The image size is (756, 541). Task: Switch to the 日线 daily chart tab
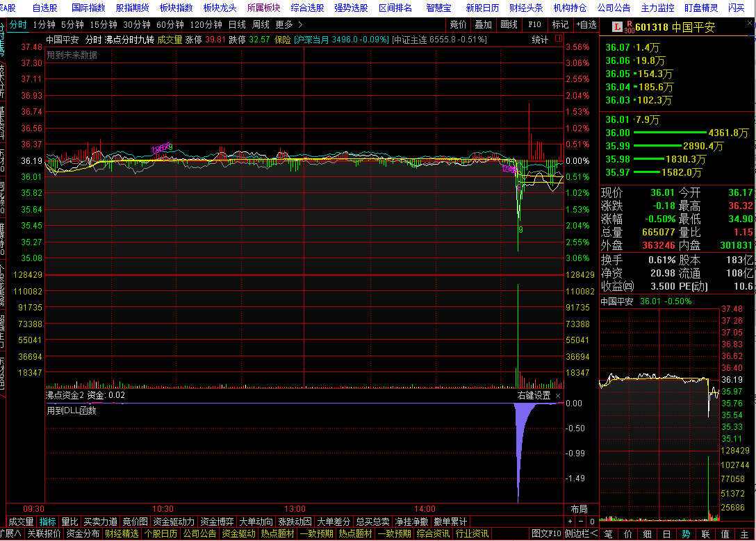237,25
